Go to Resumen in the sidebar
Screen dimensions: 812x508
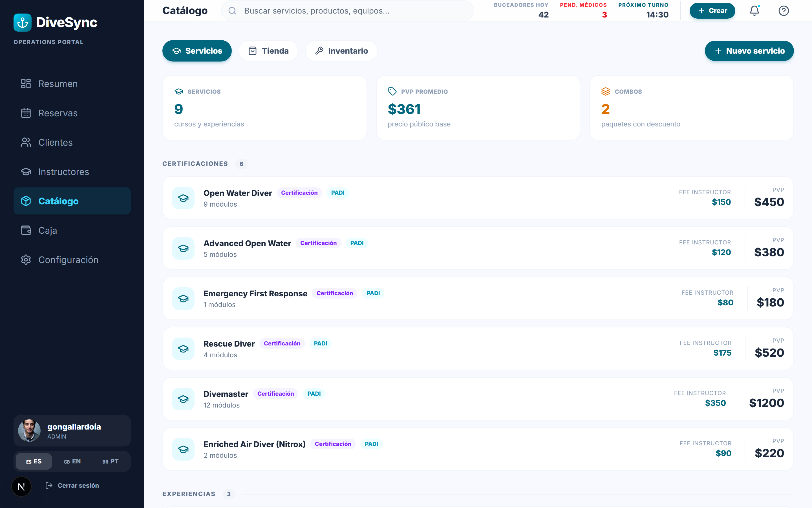click(72, 84)
